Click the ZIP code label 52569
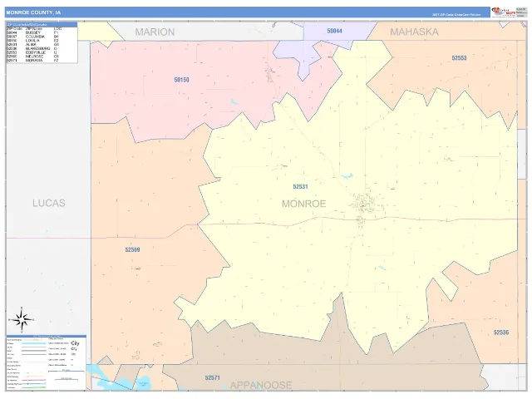The width and height of the screenshot is (532, 399). click(132, 249)
